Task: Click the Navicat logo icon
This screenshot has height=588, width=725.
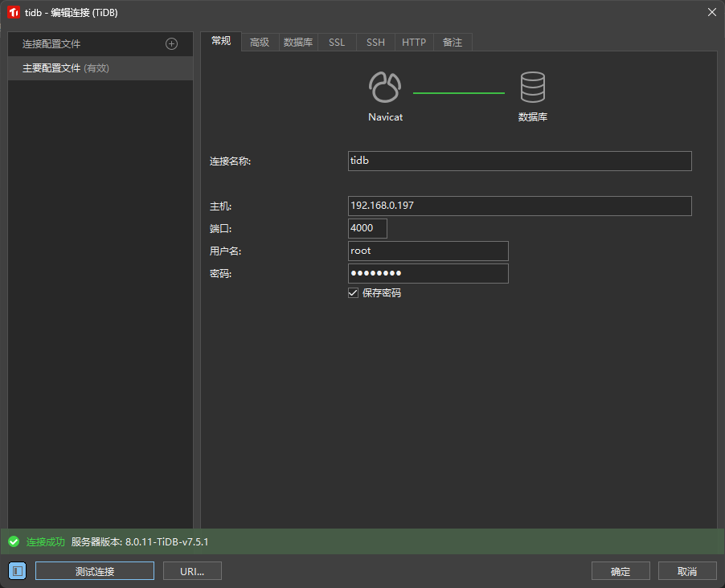Action: point(385,87)
